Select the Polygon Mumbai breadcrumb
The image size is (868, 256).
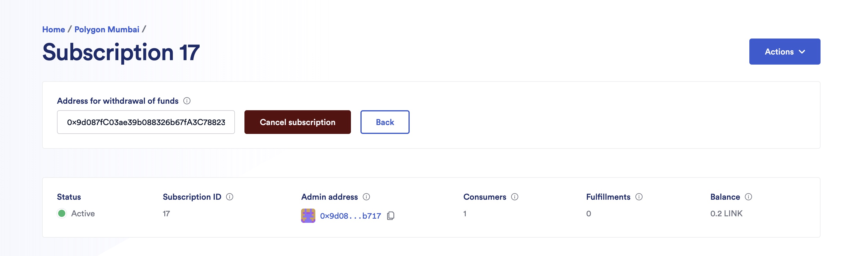pos(106,29)
